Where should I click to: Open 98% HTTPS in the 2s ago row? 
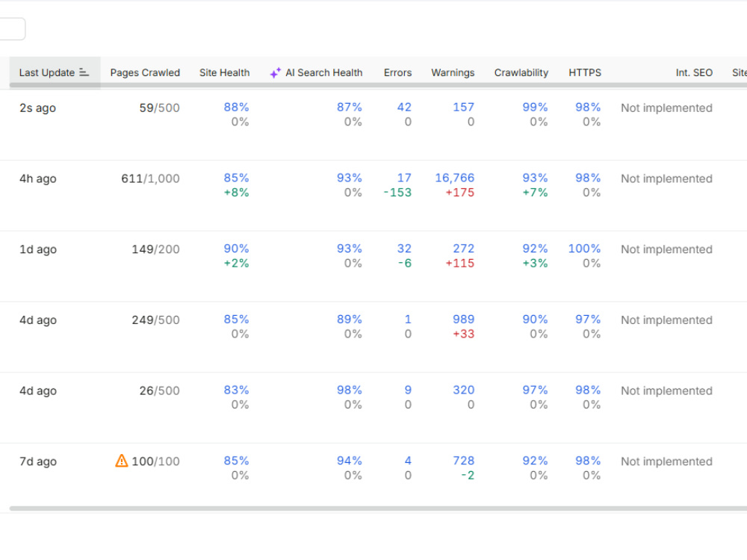(x=588, y=107)
